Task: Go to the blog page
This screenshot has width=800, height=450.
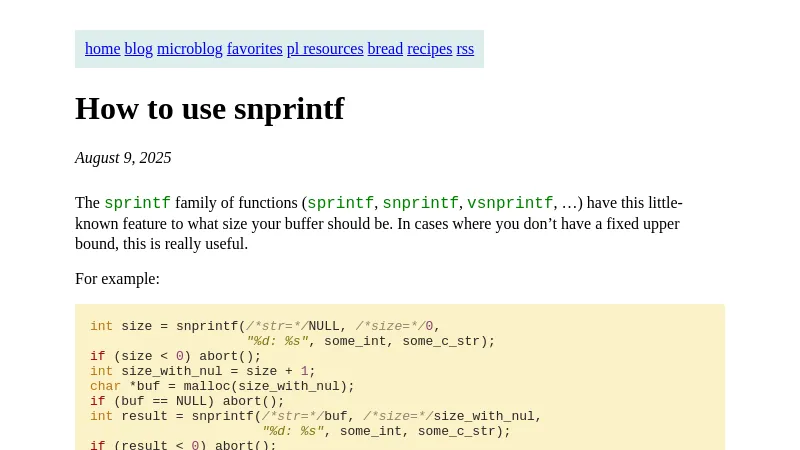Action: tap(138, 49)
